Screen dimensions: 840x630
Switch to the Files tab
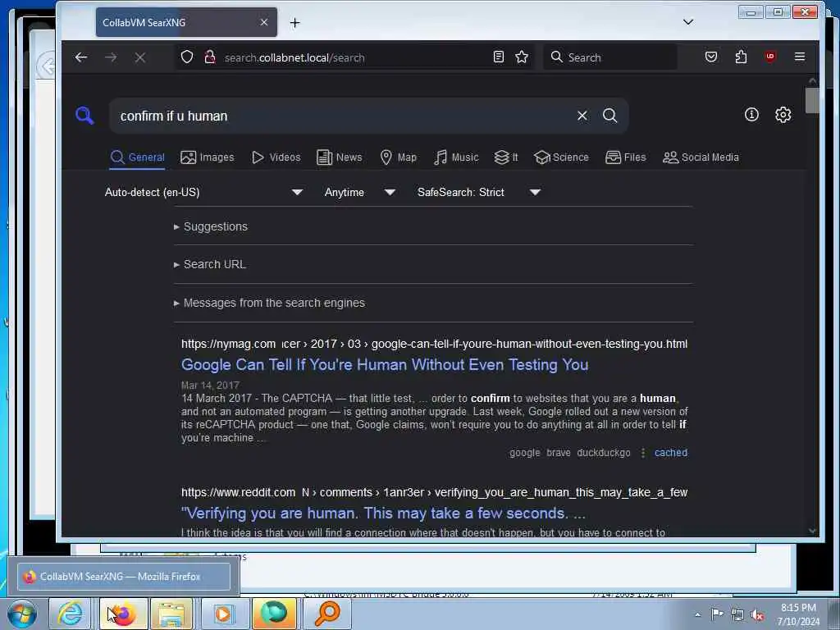tap(625, 157)
